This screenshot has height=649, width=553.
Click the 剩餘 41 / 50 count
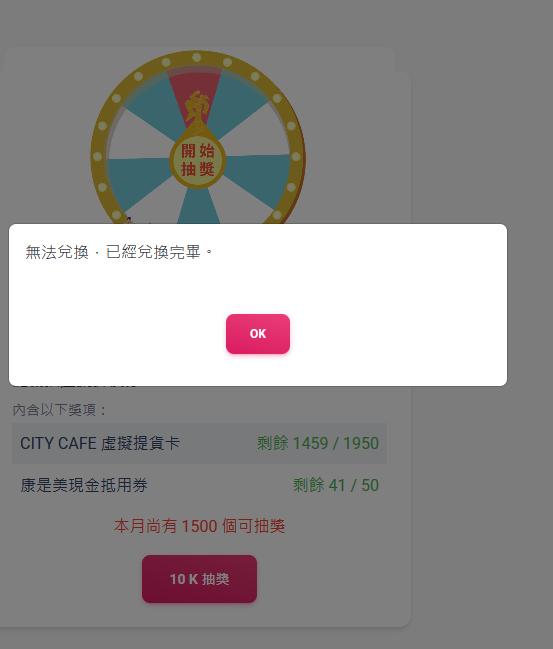(336, 485)
